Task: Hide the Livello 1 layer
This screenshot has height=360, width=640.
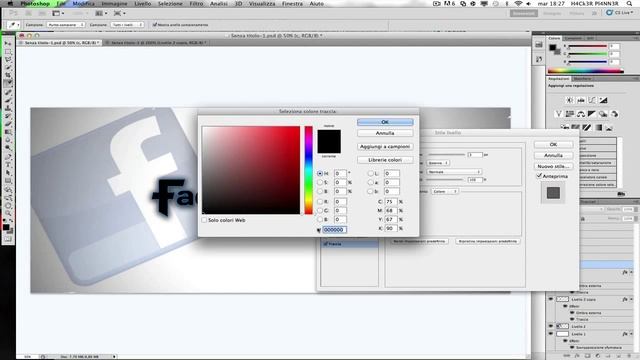Action: click(x=551, y=334)
